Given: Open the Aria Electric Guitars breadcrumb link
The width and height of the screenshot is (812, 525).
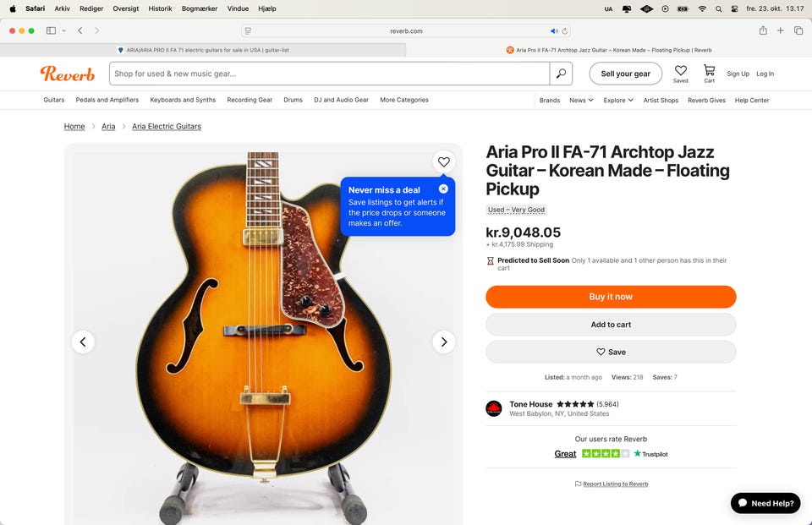Looking at the screenshot, I should [167, 126].
